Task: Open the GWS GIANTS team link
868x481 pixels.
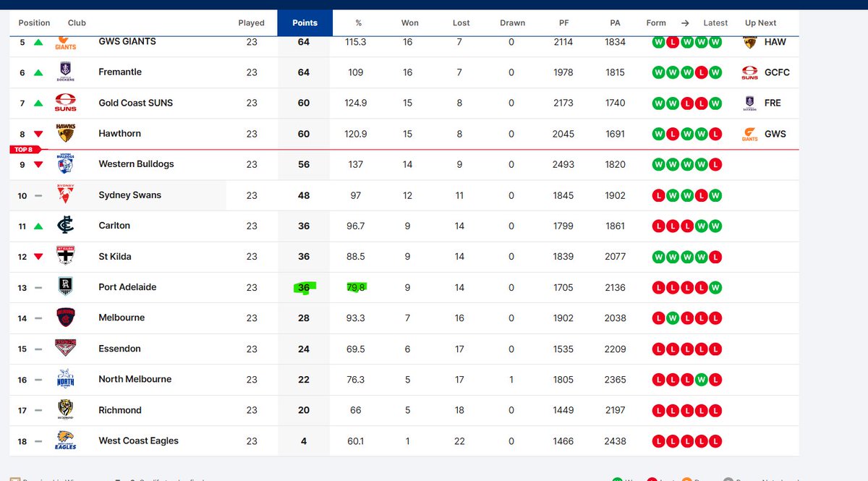Action: click(x=127, y=42)
